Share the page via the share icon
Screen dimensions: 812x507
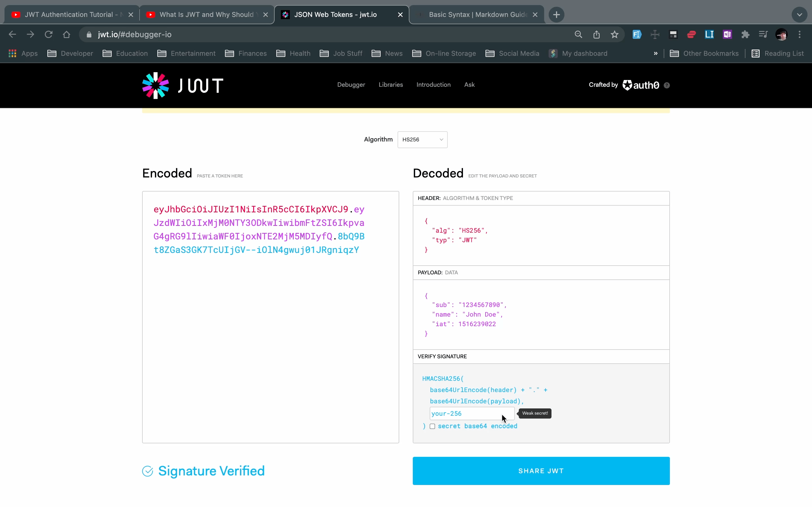tap(597, 34)
